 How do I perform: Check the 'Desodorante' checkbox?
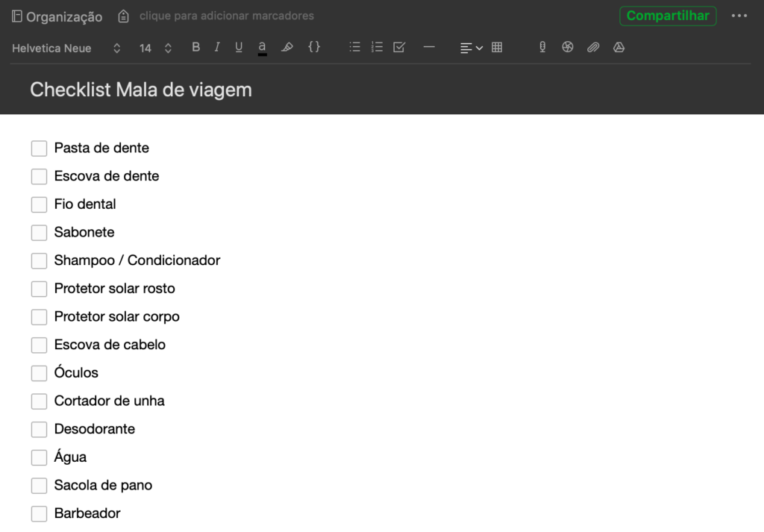tap(39, 430)
